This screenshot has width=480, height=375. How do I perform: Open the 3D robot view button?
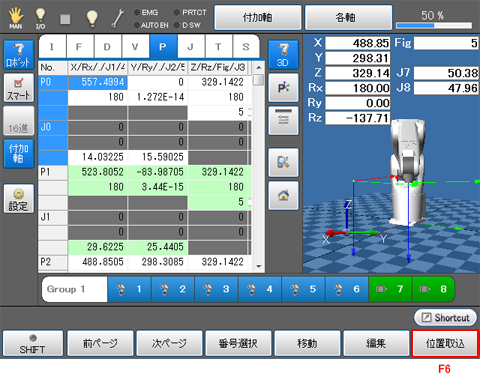pyautogui.click(x=283, y=55)
